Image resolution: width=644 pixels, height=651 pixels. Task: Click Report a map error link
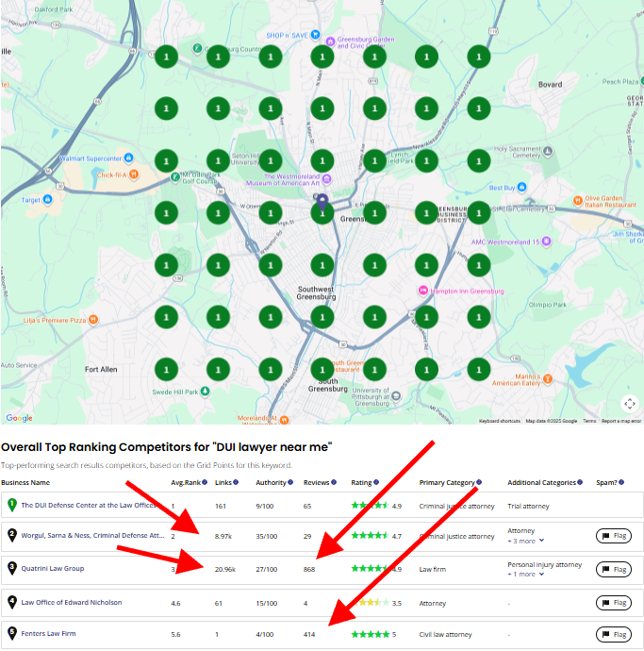pos(621,421)
